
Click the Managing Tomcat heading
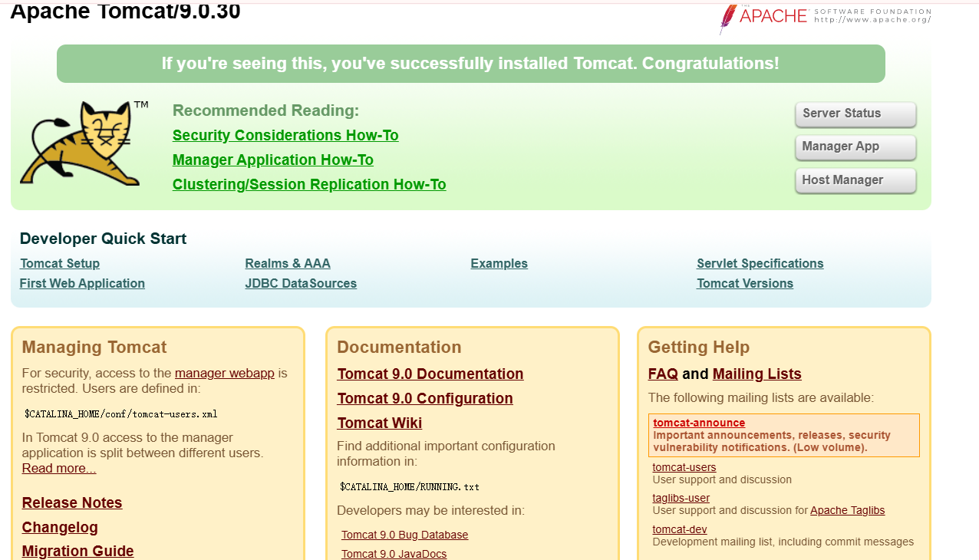pyautogui.click(x=94, y=348)
